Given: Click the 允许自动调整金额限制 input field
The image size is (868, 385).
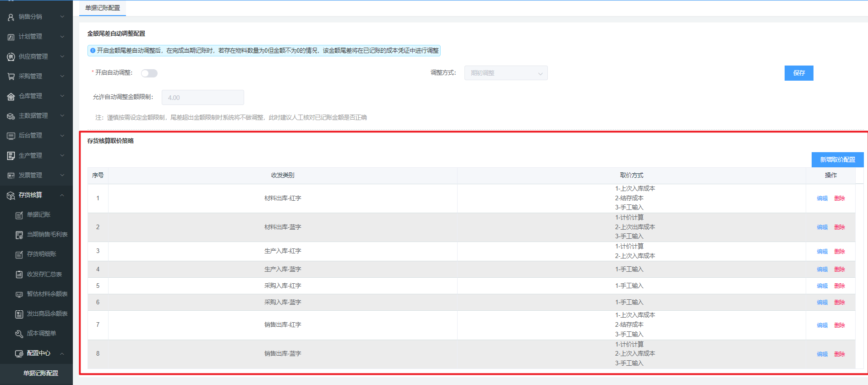Looking at the screenshot, I should [x=202, y=98].
